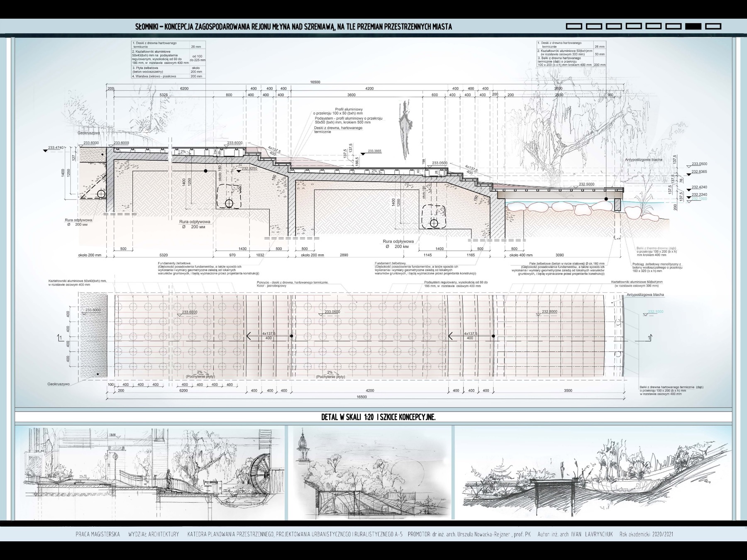Viewport: 747px width, 560px height.
Task: Click the 233.0500 elevation marker in plan
Action: click(332, 312)
